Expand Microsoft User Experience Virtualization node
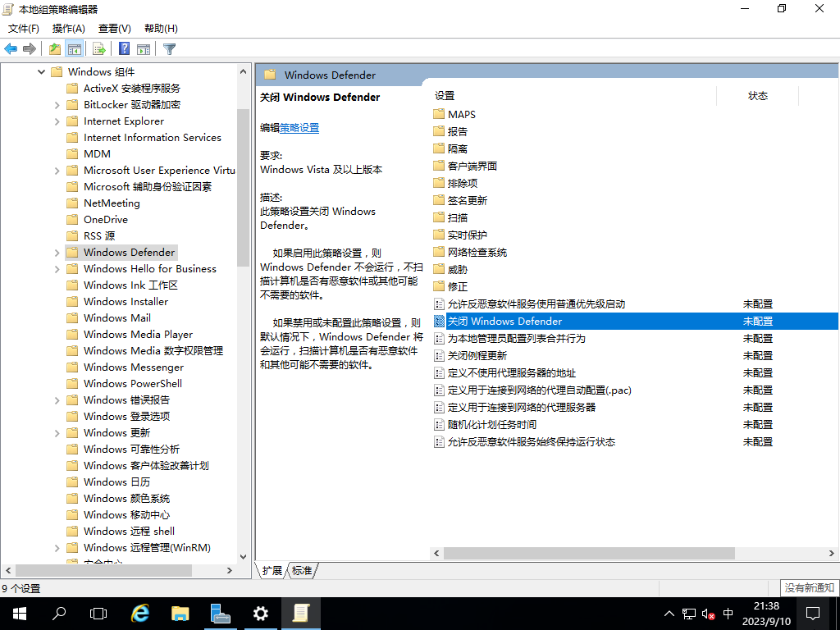 tap(57, 171)
